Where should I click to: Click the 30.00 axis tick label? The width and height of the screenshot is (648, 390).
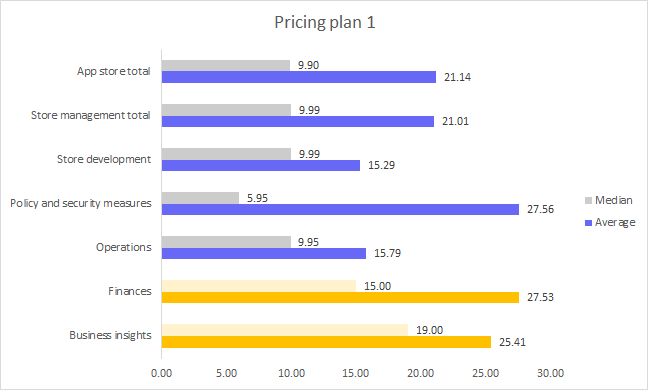click(x=550, y=373)
